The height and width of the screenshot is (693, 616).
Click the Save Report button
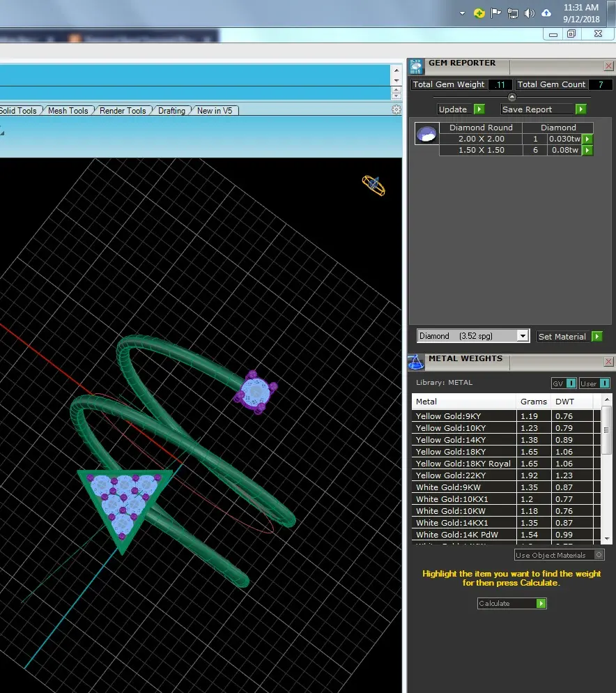coord(544,109)
